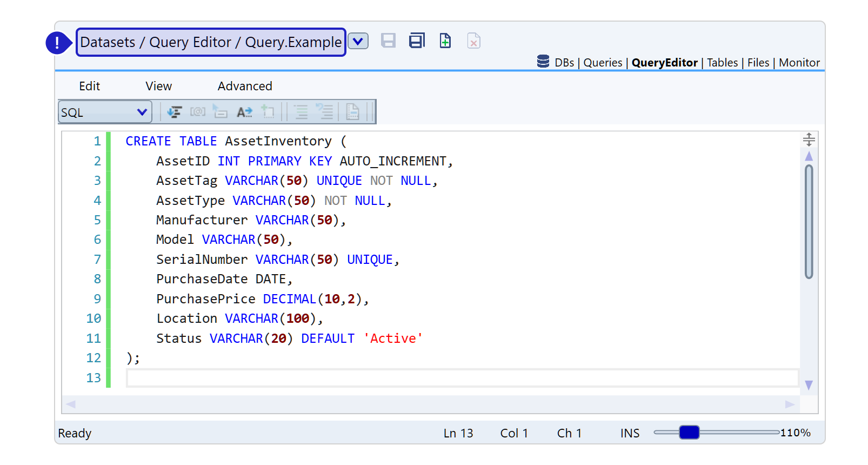Click the 'Active' string literal
Viewport: 868px width, 465px height.
point(393,338)
